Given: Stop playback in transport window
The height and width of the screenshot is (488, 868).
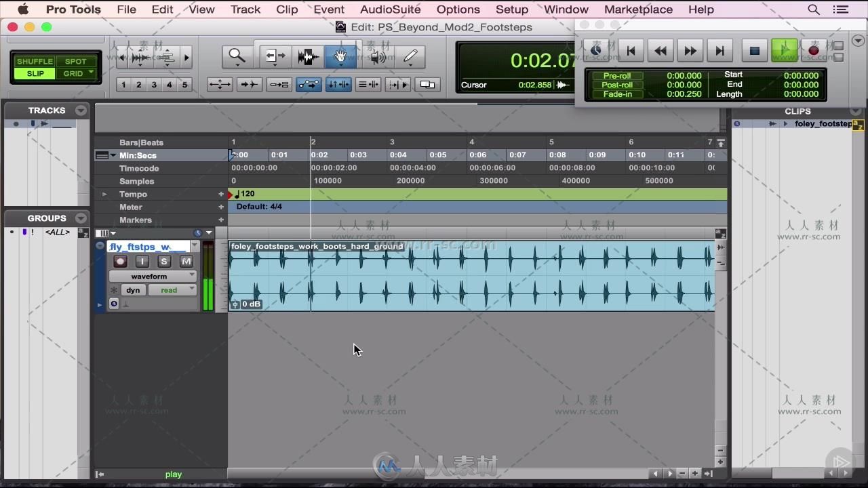Looking at the screenshot, I should click(754, 50).
